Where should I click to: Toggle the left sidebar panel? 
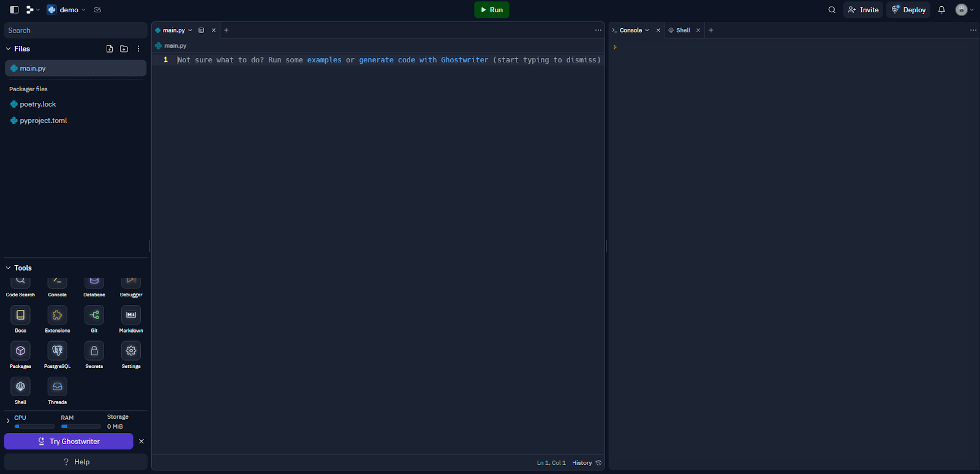coord(14,10)
